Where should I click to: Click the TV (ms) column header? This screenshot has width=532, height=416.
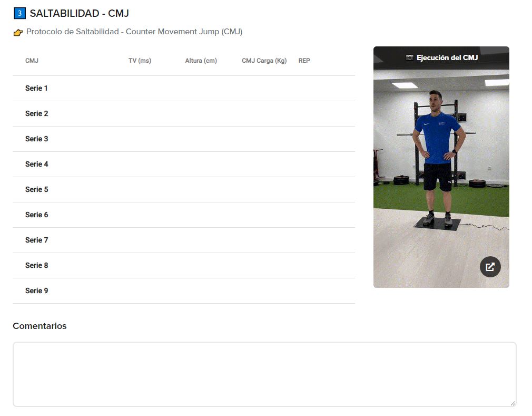140,61
